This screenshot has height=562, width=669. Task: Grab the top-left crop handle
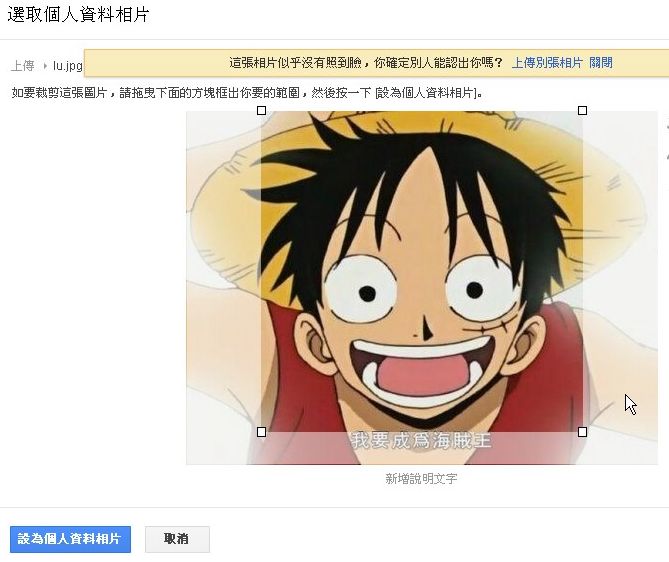tap(262, 111)
